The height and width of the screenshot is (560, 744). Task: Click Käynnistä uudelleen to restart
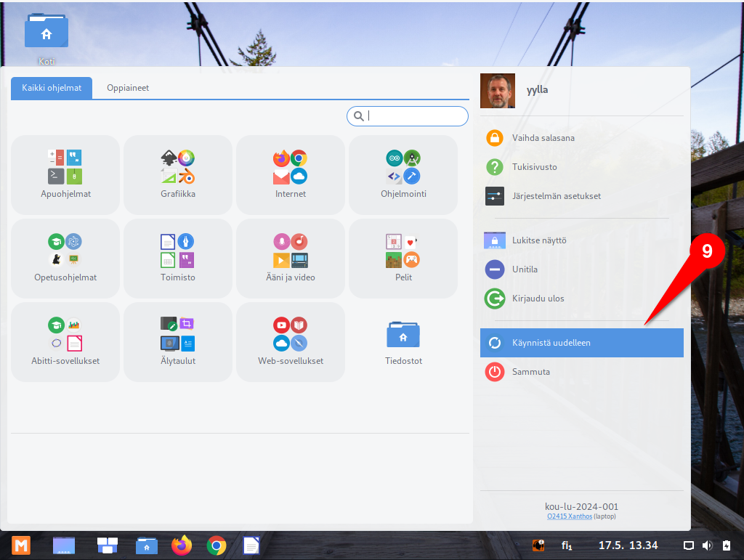[582, 343]
